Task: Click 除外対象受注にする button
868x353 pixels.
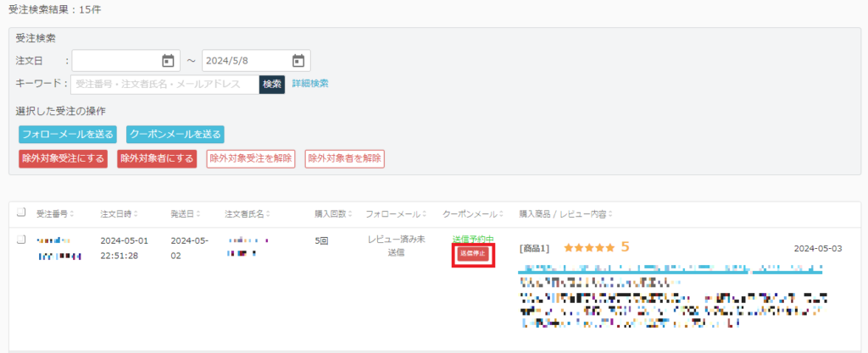Action: tap(64, 158)
